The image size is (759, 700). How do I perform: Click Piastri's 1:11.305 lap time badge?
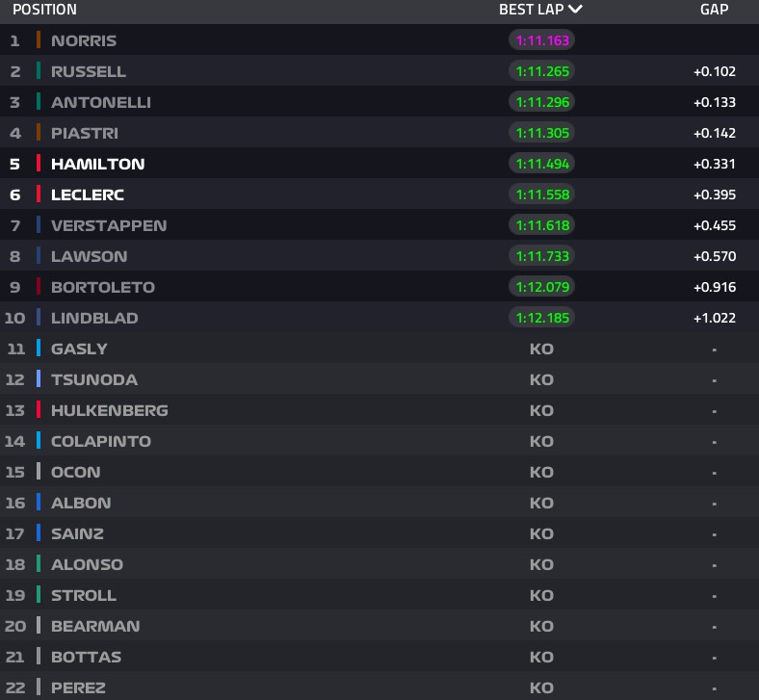[541, 133]
